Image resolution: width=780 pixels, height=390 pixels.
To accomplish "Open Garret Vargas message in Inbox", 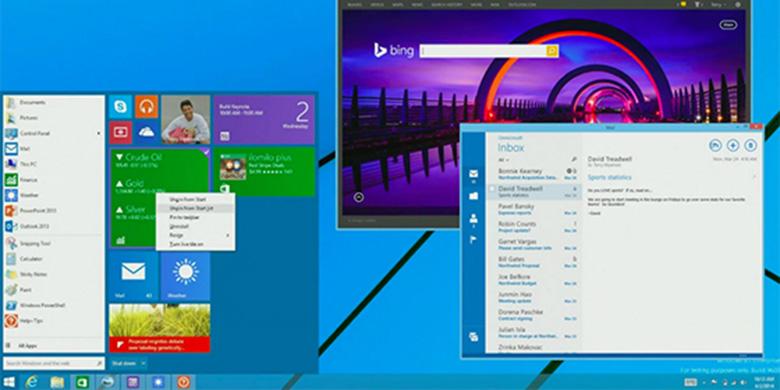I will tap(533, 244).
